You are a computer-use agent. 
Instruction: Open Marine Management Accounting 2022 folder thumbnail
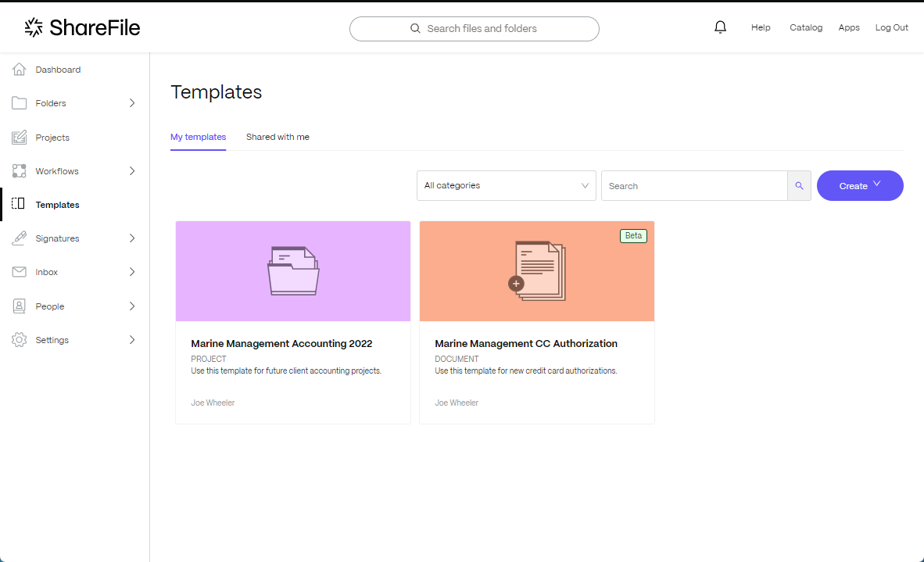coord(293,271)
